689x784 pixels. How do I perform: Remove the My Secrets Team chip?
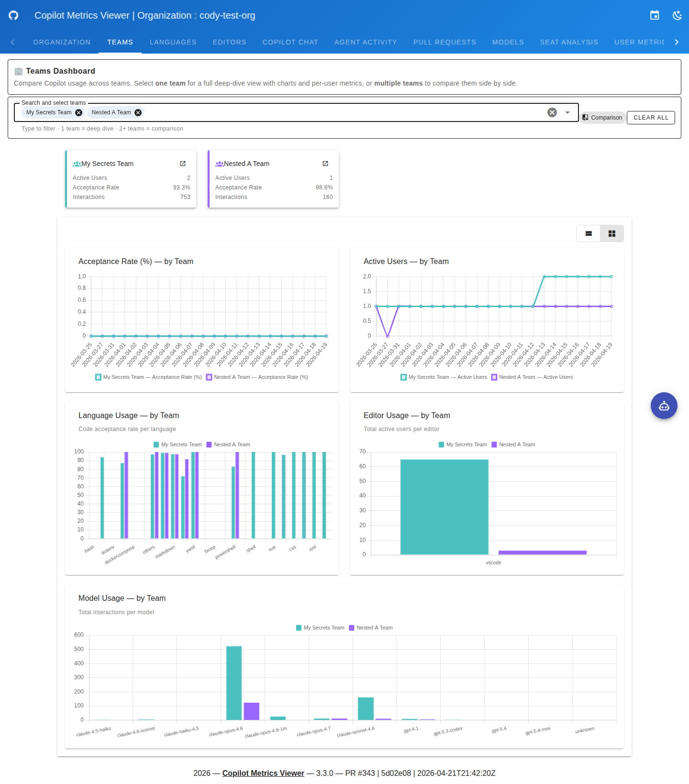tap(79, 112)
